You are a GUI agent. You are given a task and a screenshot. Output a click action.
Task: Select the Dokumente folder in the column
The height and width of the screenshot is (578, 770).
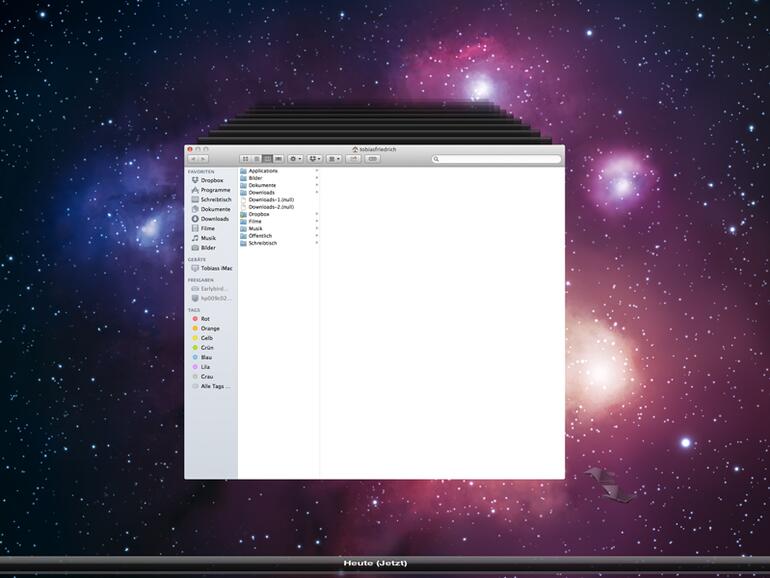[279, 186]
